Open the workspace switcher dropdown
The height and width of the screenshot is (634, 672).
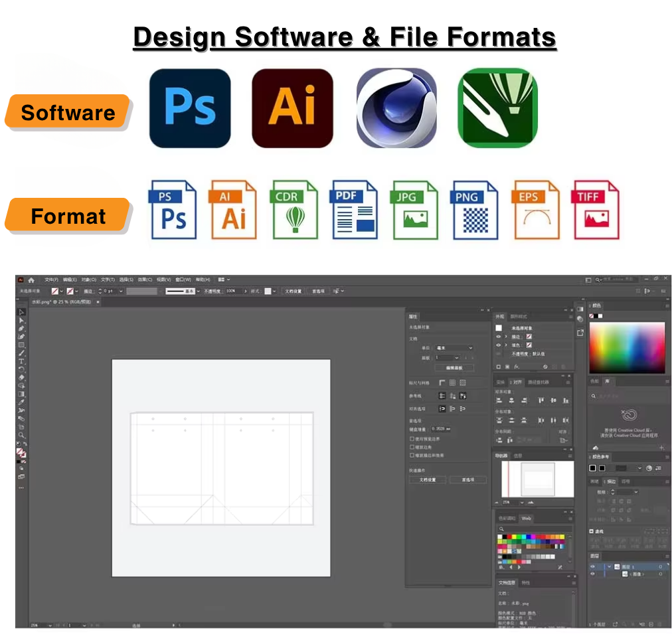[224, 279]
